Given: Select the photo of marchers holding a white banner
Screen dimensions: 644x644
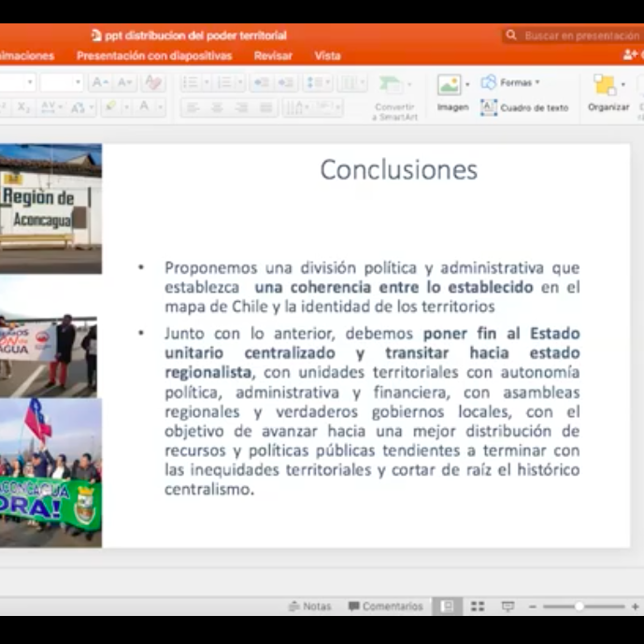Looking at the screenshot, I should (x=49, y=336).
